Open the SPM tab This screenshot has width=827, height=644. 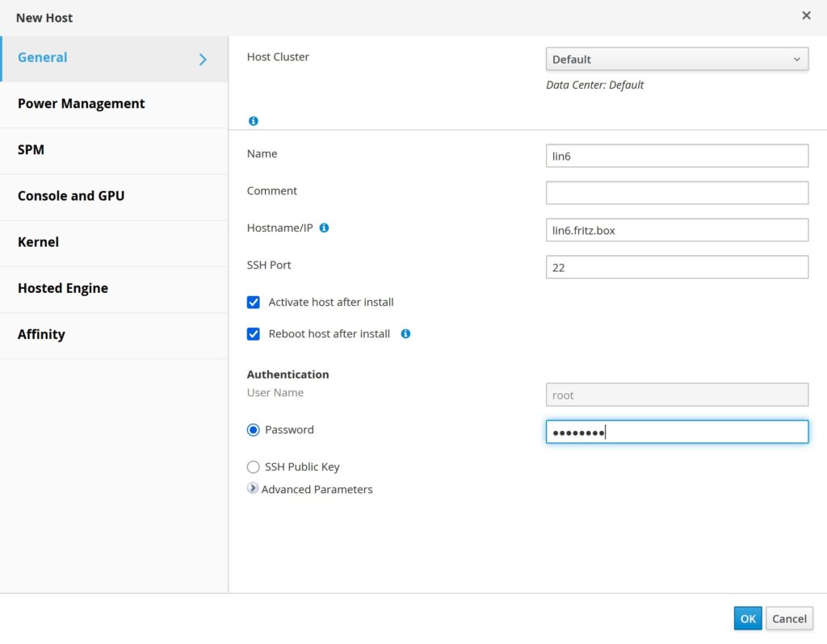coord(114,151)
